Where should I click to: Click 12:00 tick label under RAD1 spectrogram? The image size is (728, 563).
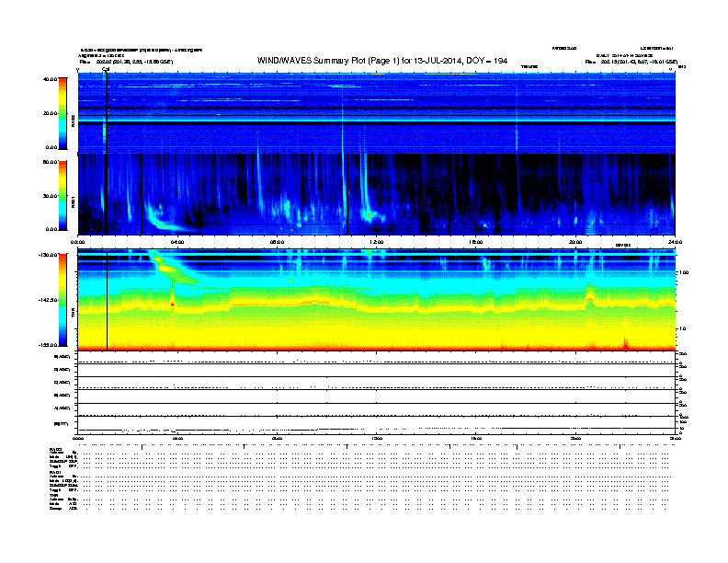coord(377,242)
